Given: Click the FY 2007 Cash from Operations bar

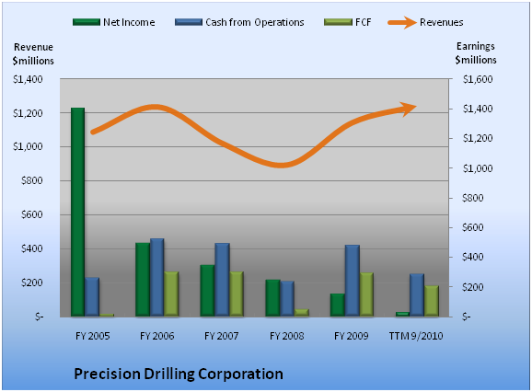Looking at the screenshot, I should [222, 280].
